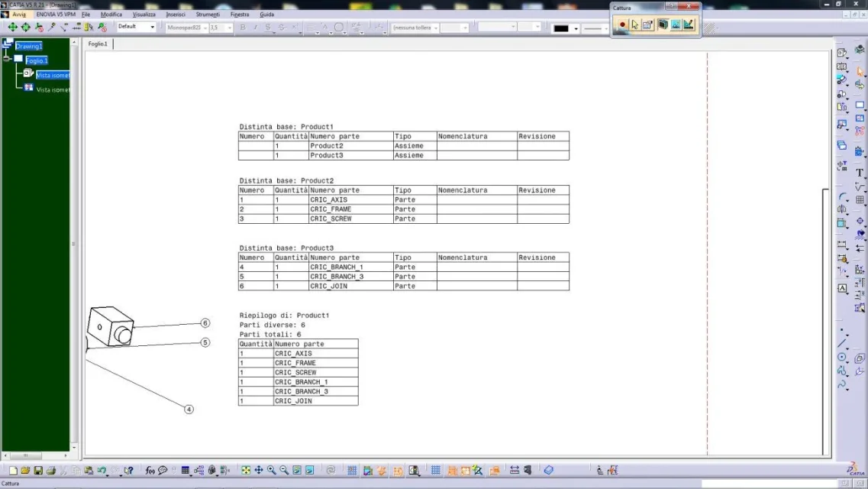868x489 pixels.
Task: Click the Open file folder icon
Action: pos(25,470)
